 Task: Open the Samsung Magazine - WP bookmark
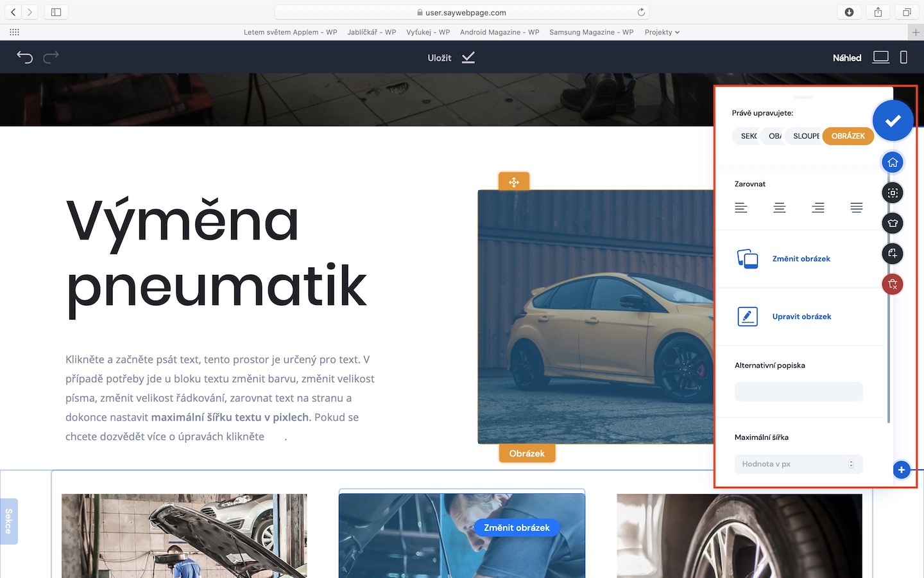coord(591,32)
